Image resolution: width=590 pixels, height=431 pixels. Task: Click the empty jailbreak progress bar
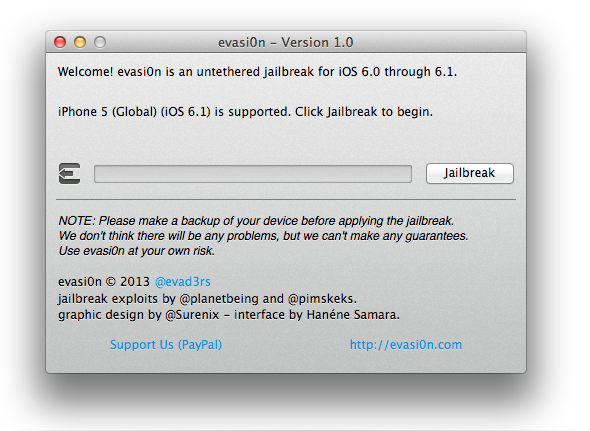pos(253,174)
